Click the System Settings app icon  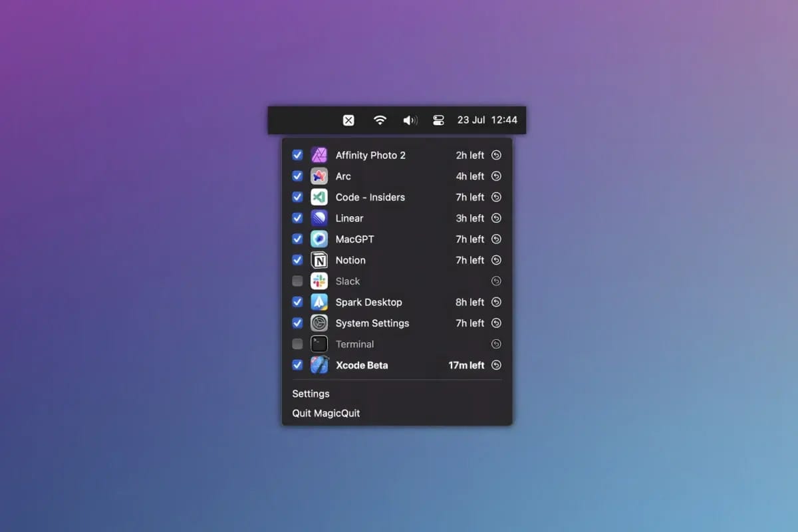tap(319, 323)
